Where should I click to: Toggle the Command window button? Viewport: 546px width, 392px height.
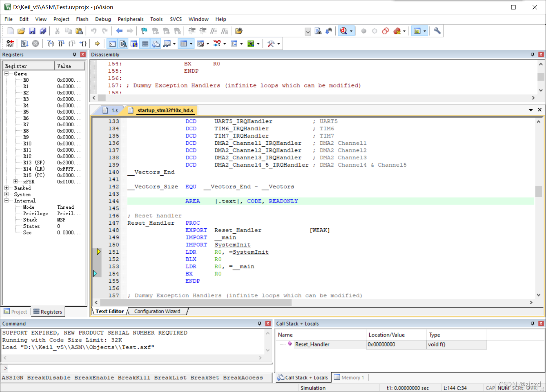112,44
